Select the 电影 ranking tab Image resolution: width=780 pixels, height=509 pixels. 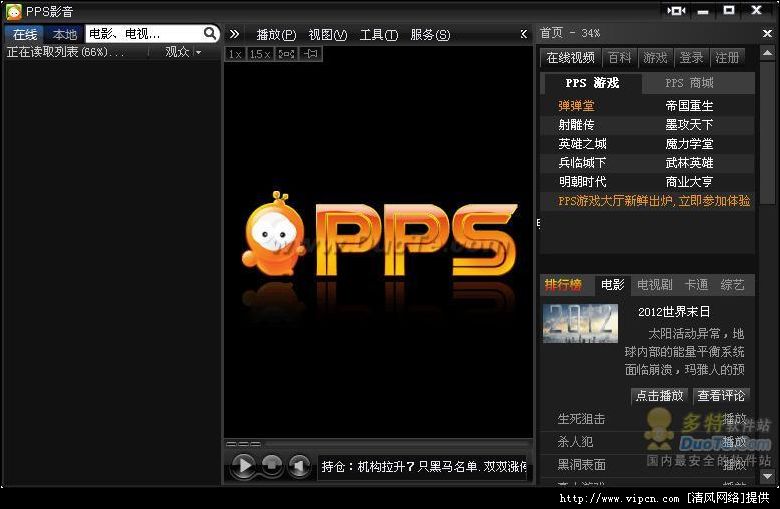click(612, 285)
